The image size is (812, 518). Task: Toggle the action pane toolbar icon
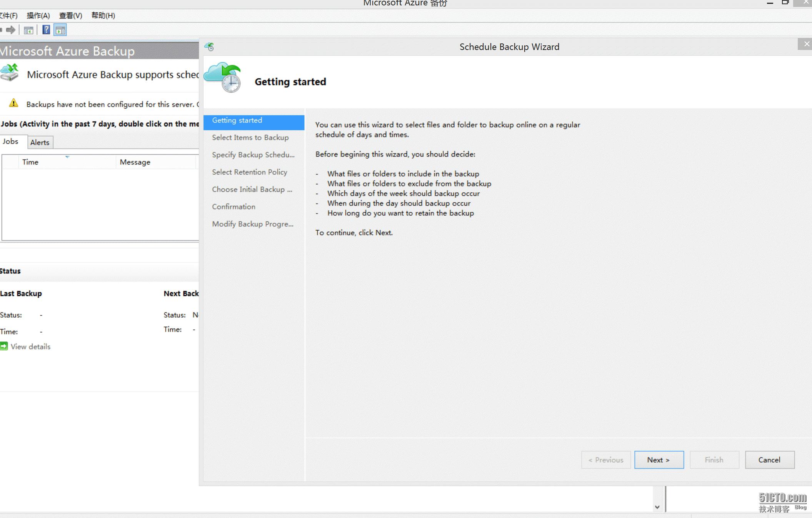pos(60,30)
